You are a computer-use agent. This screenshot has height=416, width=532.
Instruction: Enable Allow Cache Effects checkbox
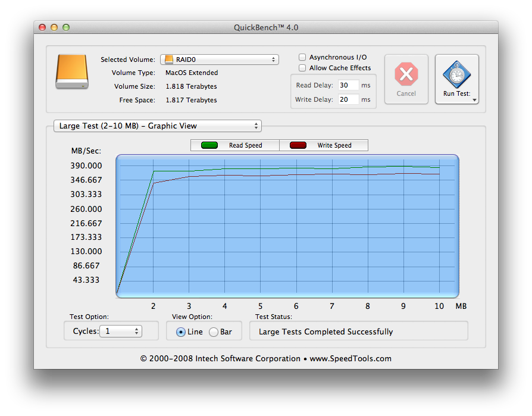tap(302, 68)
